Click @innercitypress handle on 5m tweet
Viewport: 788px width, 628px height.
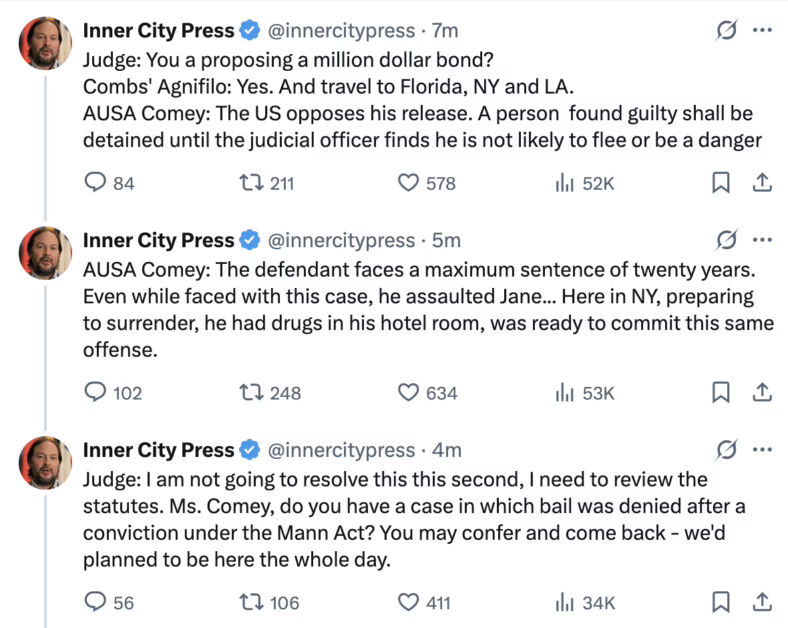pyautogui.click(x=340, y=241)
